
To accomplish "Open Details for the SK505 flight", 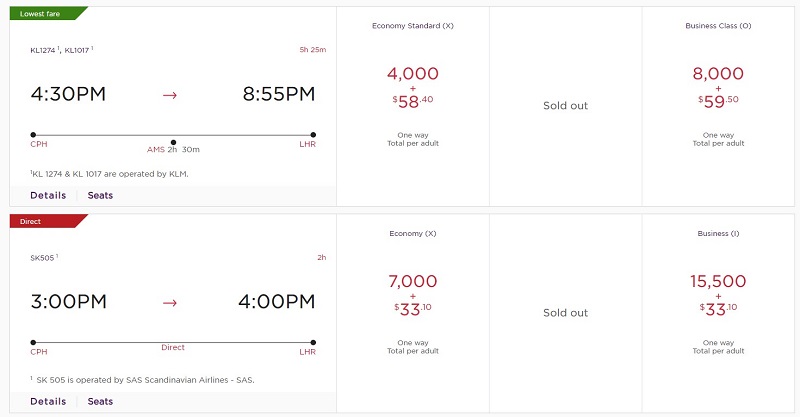I will pyautogui.click(x=48, y=402).
